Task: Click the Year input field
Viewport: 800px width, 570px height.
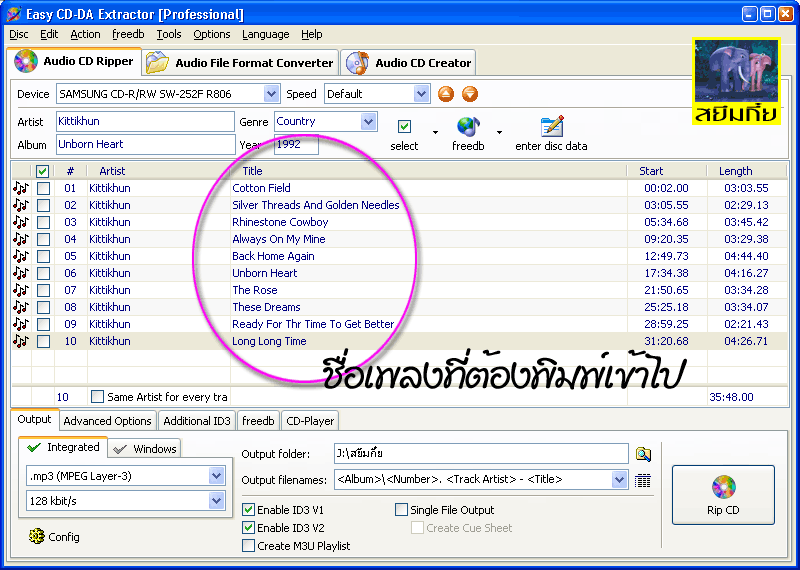Action: coord(296,144)
